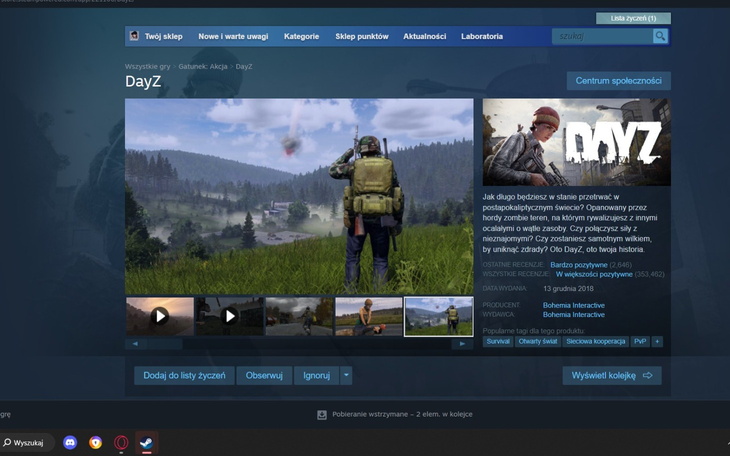Click the Chrome icon in the taskbar
The width and height of the screenshot is (730, 456).
coord(96,442)
